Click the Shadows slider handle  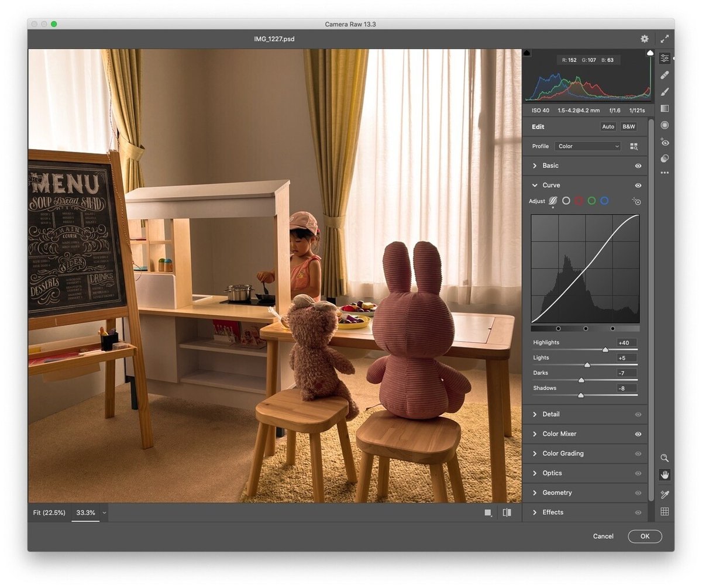(x=581, y=396)
